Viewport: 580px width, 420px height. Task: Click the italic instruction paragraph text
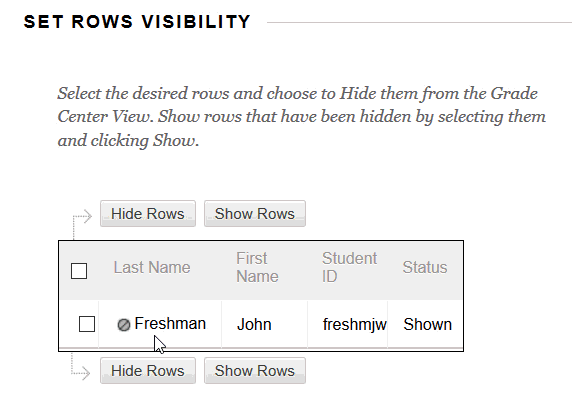(301, 117)
